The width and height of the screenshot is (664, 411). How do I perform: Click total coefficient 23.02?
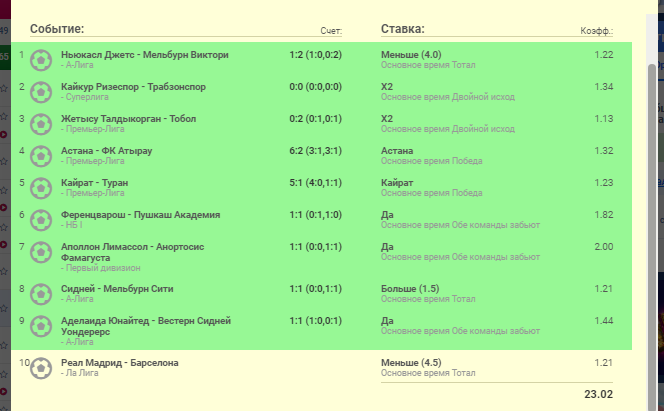[x=598, y=394]
